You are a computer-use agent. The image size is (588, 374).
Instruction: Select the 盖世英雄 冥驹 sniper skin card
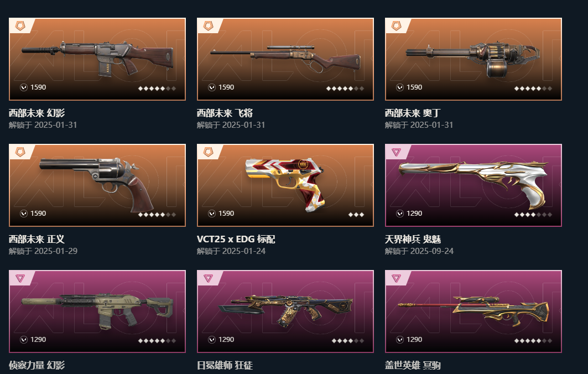473,311
